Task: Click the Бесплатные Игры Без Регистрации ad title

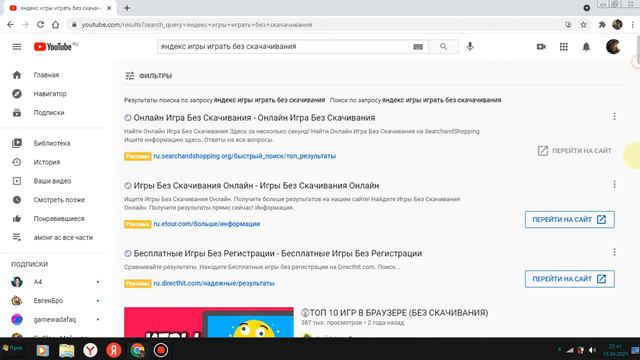Action: (x=278, y=253)
